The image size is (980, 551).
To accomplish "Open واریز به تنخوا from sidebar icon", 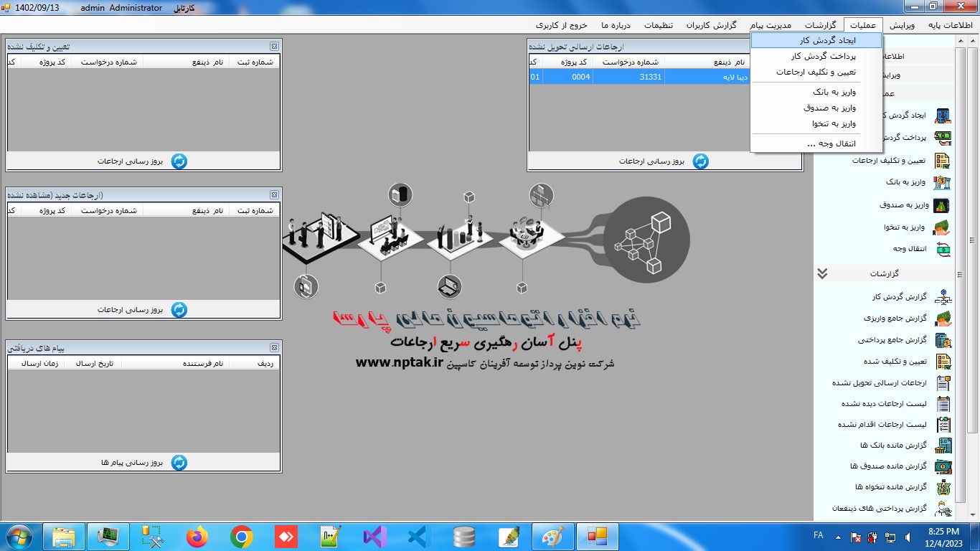I will click(942, 227).
